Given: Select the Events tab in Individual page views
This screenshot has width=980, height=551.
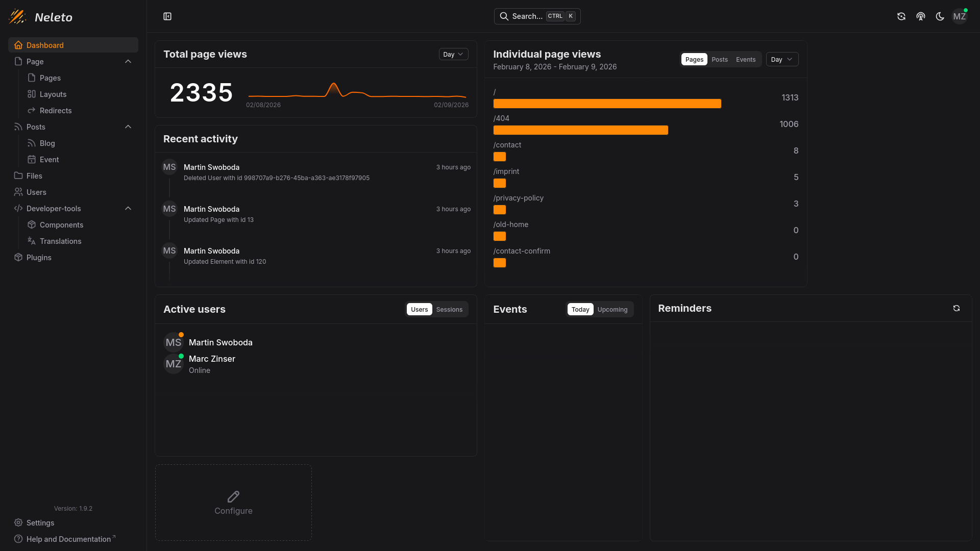Looking at the screenshot, I should tap(745, 59).
